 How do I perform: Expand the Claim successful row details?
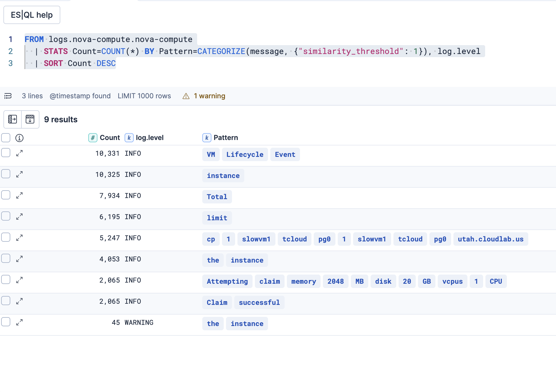pyautogui.click(x=19, y=301)
